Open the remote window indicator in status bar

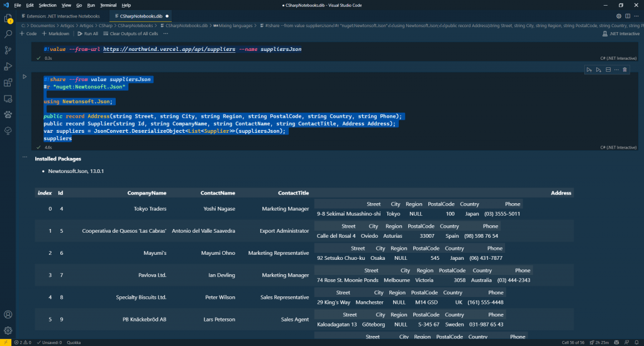6,342
